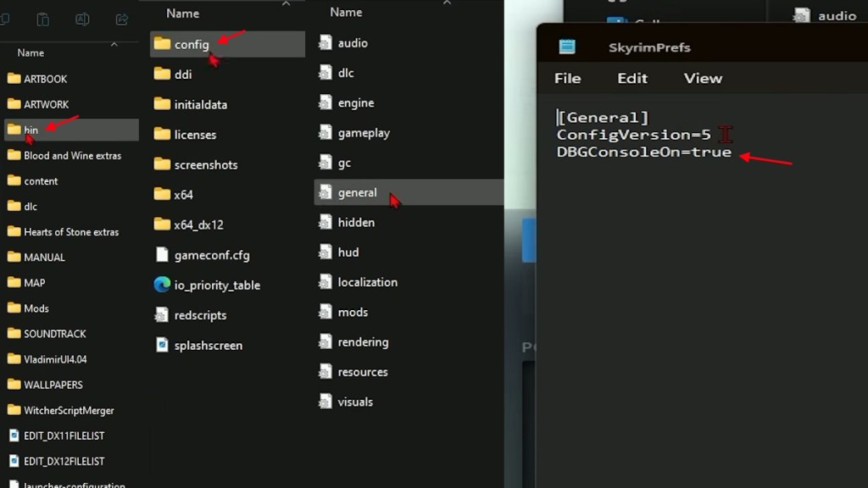Select the rendering config file icon
The height and width of the screenshot is (488, 868).
(x=325, y=341)
